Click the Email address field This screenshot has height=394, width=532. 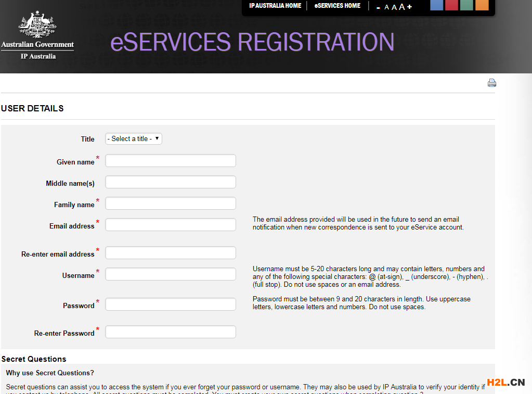point(171,225)
